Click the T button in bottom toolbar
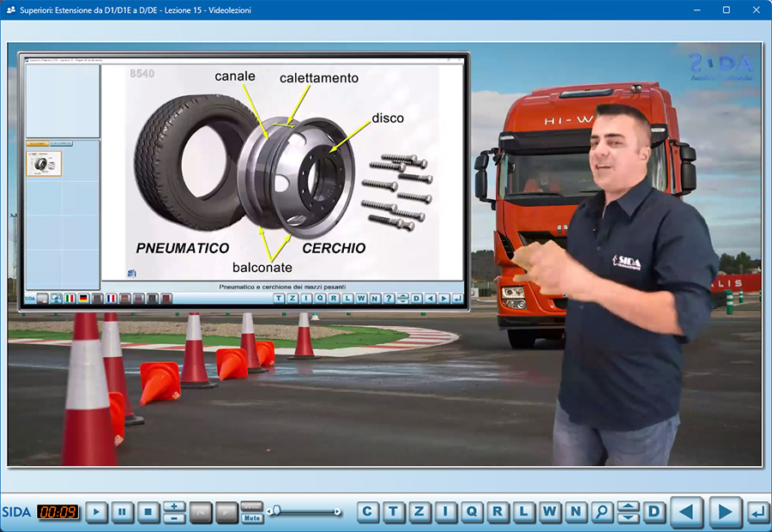Image resolution: width=772 pixels, height=532 pixels. (394, 512)
